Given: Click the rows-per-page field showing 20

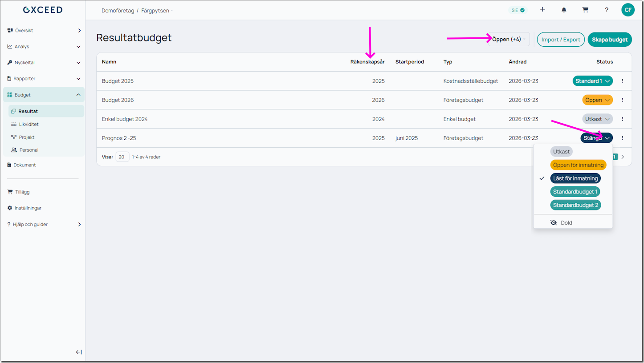Looking at the screenshot, I should click(122, 157).
